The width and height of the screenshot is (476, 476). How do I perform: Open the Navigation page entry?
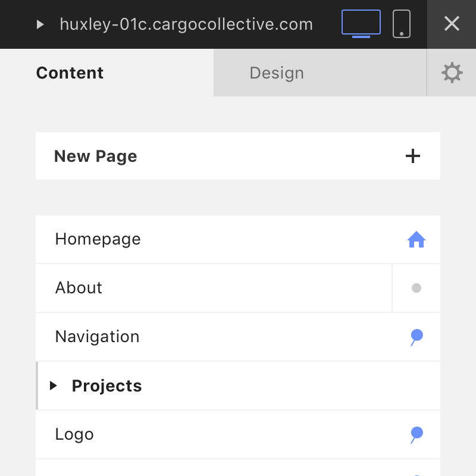click(97, 337)
